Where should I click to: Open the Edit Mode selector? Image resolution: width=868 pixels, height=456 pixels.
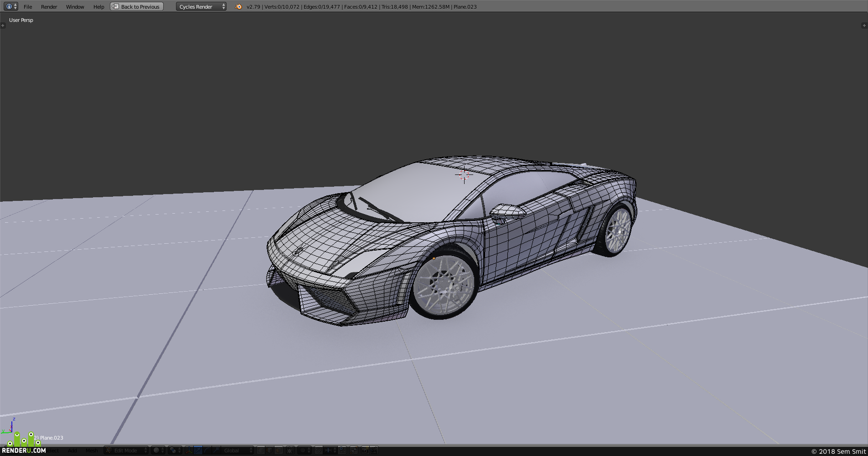point(126,451)
